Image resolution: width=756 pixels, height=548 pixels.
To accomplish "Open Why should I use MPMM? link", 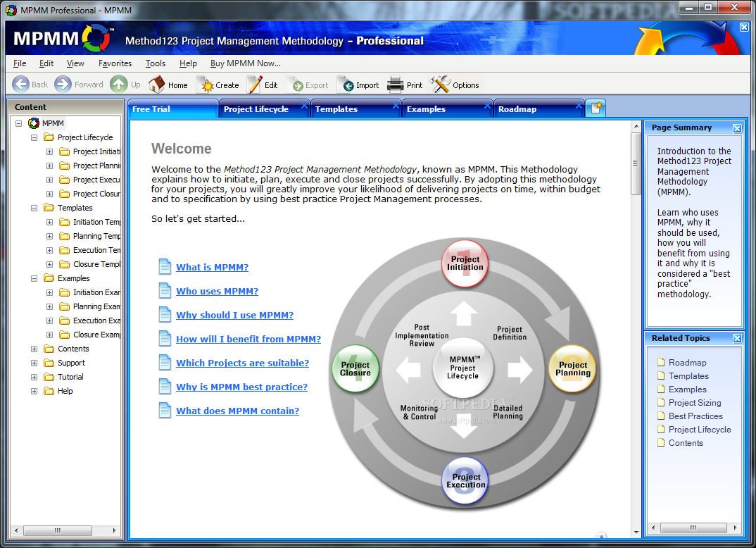I will (235, 315).
